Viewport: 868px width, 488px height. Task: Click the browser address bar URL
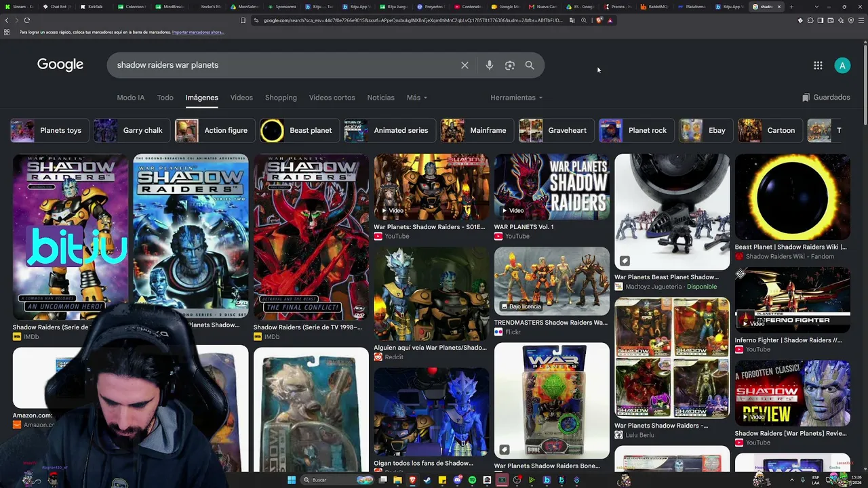point(412,20)
